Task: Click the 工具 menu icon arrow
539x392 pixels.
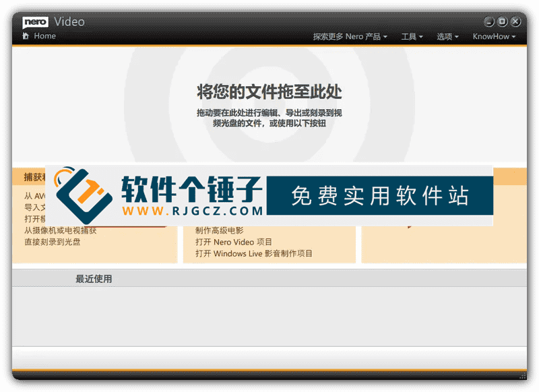Action: 421,36
